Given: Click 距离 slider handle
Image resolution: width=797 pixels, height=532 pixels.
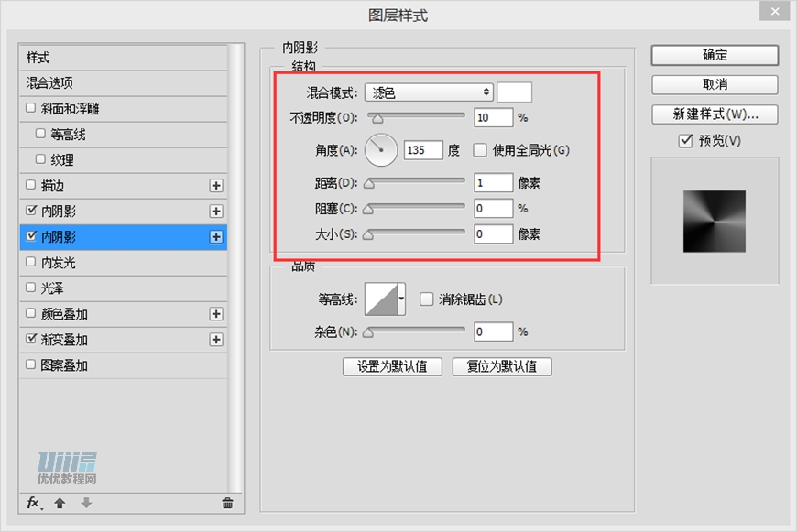Looking at the screenshot, I should coord(369,184).
